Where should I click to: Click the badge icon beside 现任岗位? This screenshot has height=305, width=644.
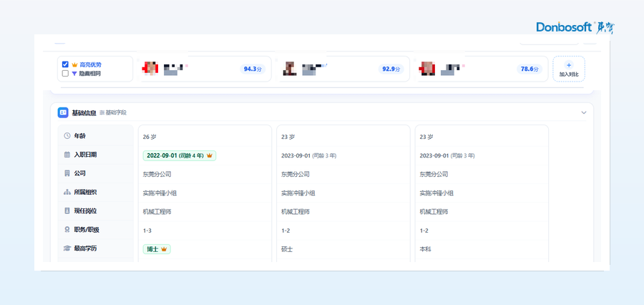pos(67,211)
